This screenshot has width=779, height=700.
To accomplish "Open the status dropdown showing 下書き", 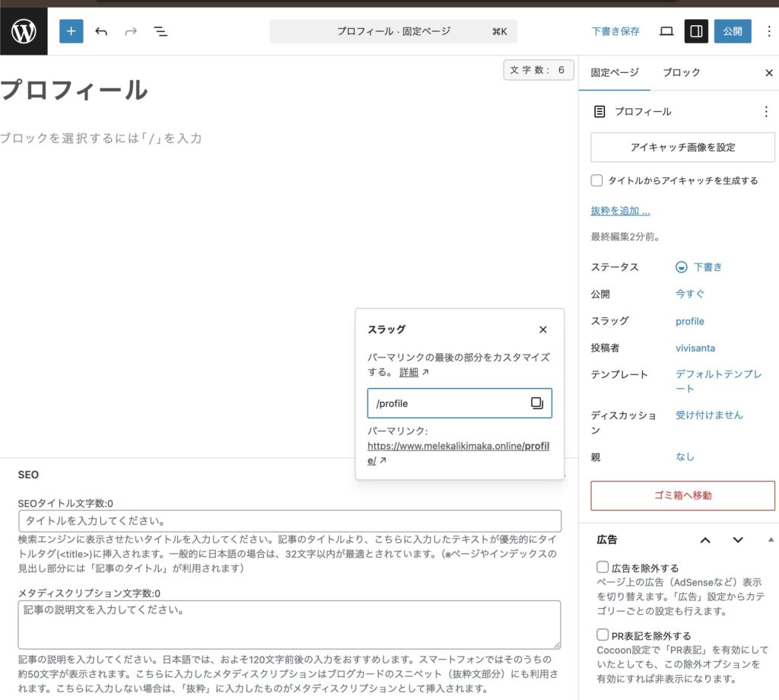I will [698, 267].
